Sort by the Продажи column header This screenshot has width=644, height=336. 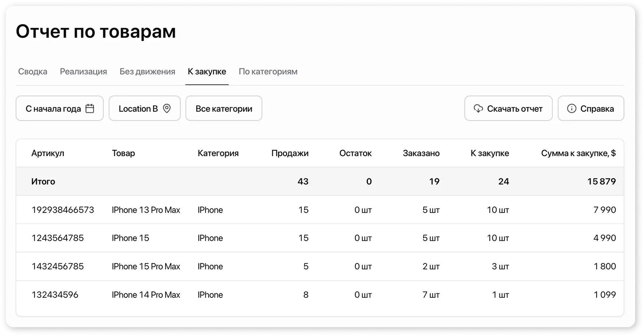290,153
